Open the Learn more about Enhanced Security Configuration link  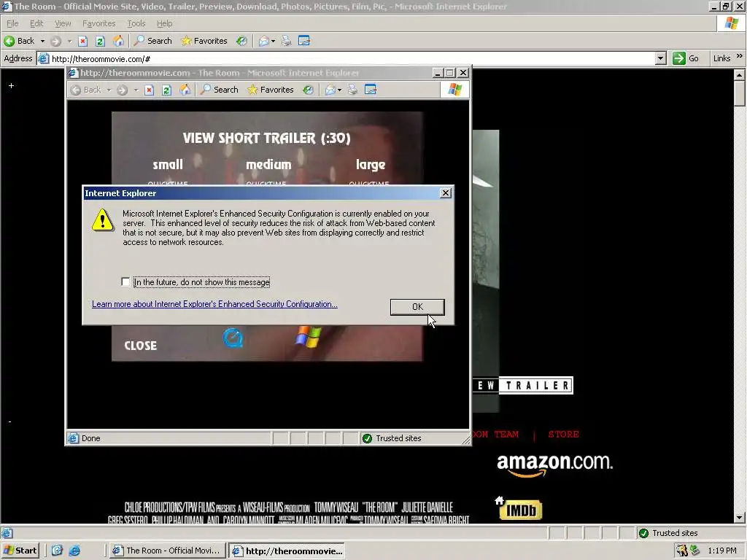click(214, 304)
